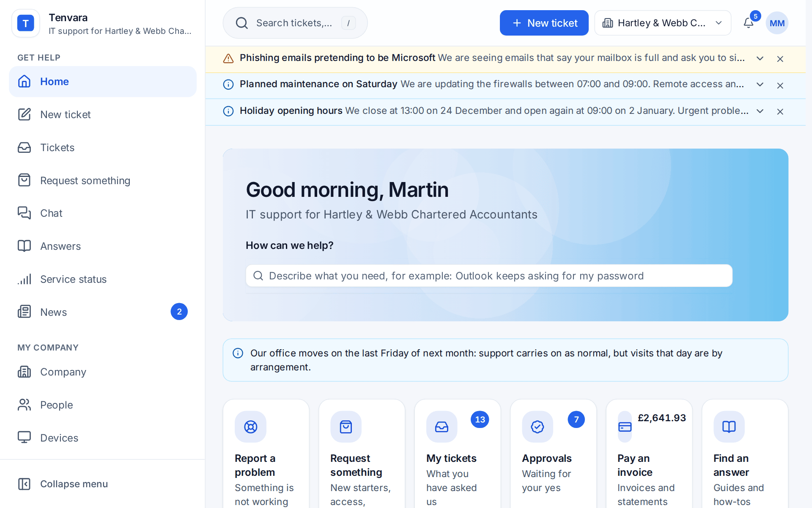Click the info icon on holiday hours banner
The height and width of the screenshot is (508, 812).
[x=228, y=111]
